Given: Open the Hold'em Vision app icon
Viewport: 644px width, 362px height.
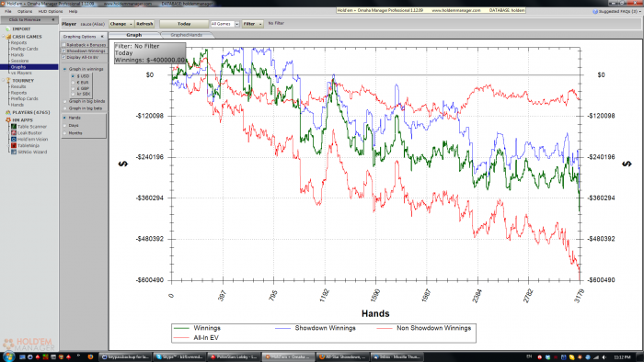Looking at the screenshot, I should [14, 140].
